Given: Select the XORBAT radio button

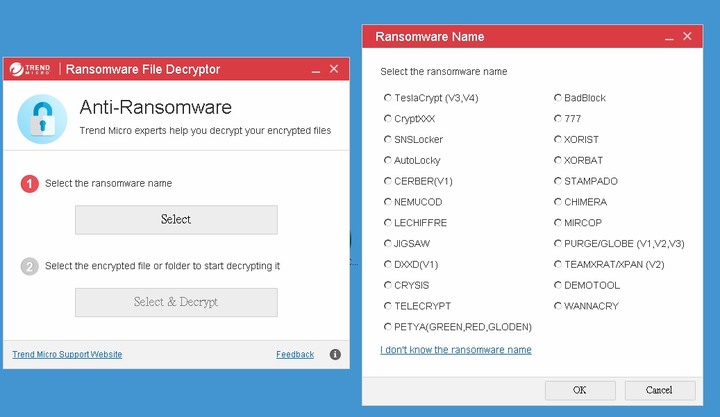Looking at the screenshot, I should tap(558, 160).
